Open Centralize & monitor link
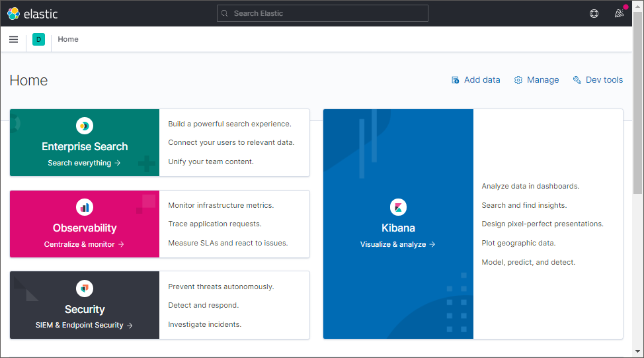 point(84,244)
